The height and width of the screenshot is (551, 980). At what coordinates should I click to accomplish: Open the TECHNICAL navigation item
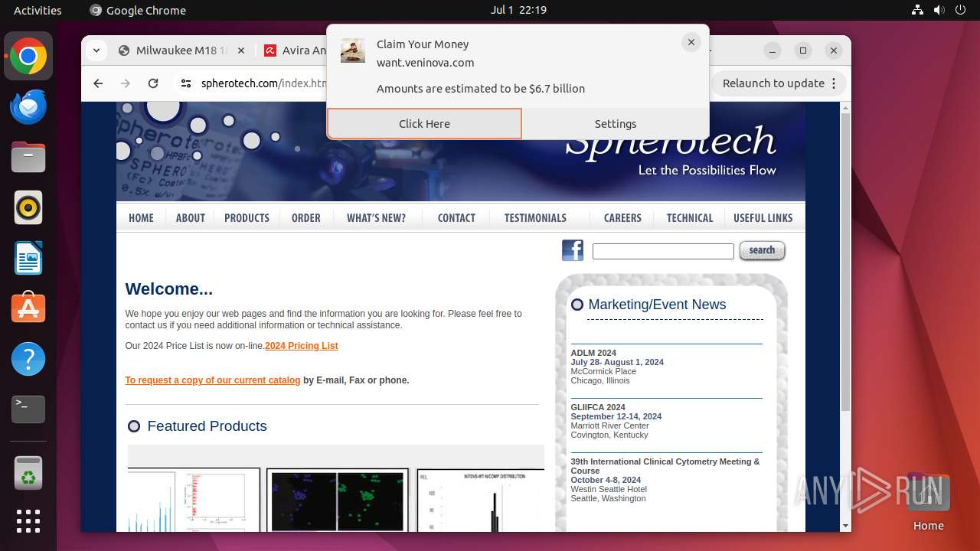(x=690, y=218)
